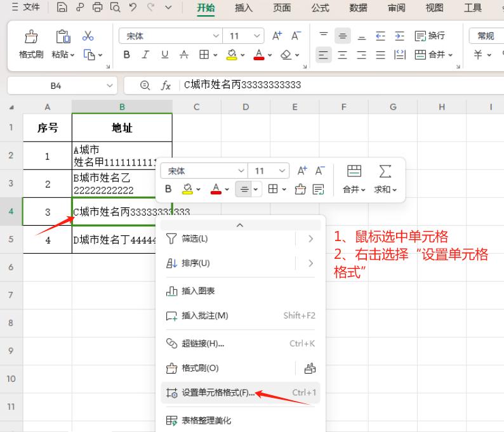504x432 pixels.
Task: Click the formula bar text field
Action: click(341, 85)
